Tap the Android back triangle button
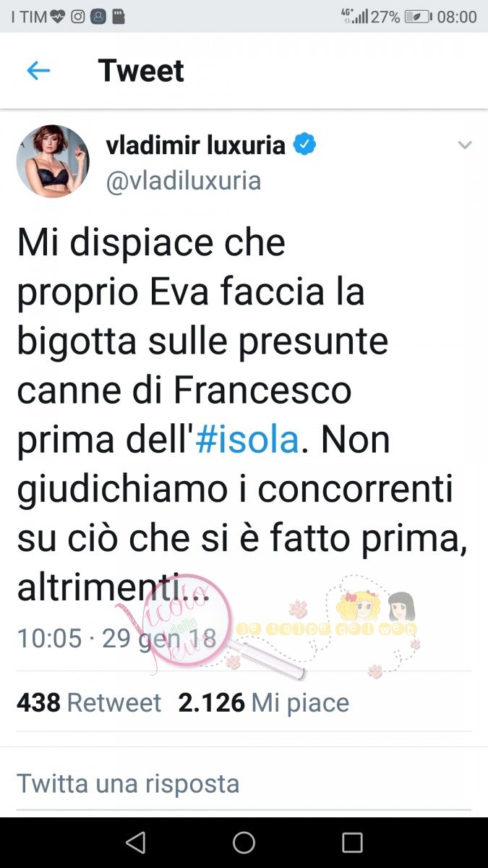 [x=135, y=843]
